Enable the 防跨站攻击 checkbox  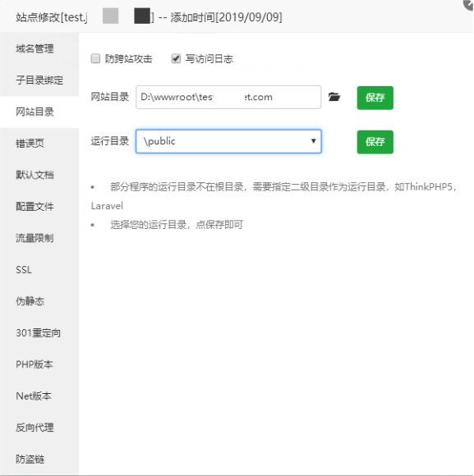coord(95,58)
